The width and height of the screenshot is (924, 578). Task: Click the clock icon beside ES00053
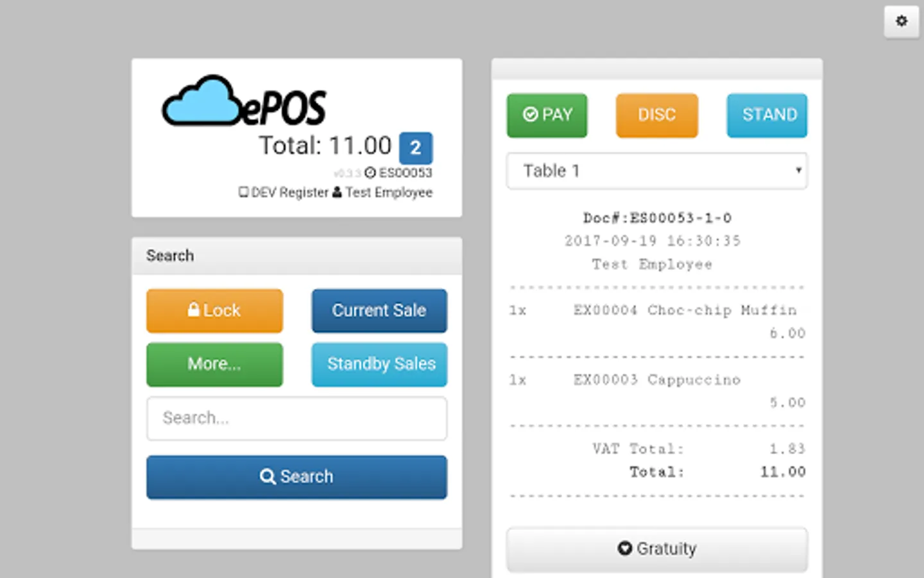(x=370, y=173)
